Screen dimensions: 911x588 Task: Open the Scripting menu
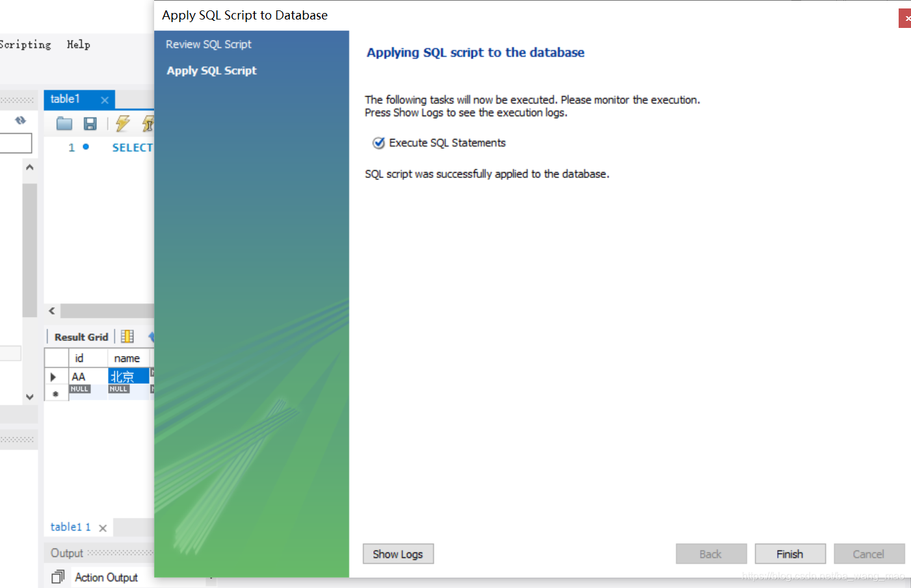pyautogui.click(x=25, y=44)
